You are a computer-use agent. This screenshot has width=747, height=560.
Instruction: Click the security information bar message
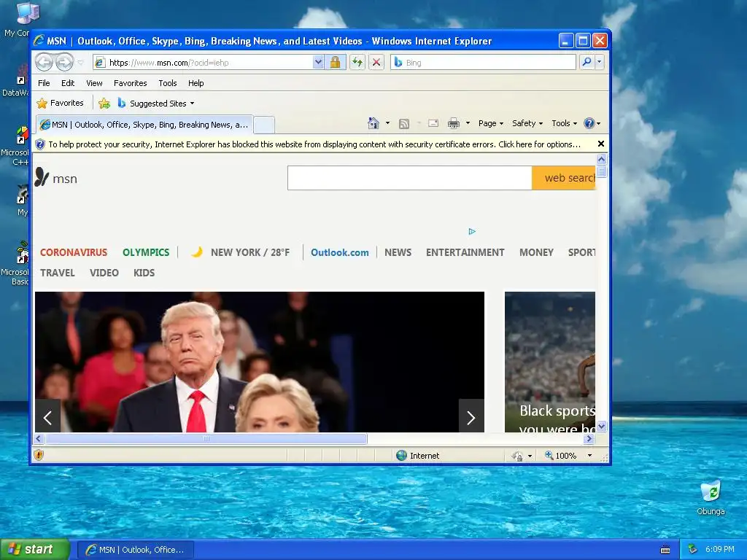point(314,144)
